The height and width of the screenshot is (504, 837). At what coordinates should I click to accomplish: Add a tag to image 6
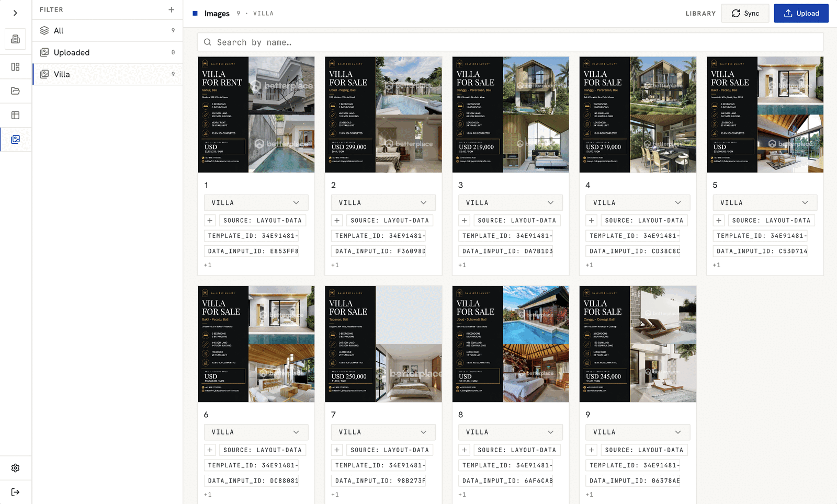pos(210,450)
